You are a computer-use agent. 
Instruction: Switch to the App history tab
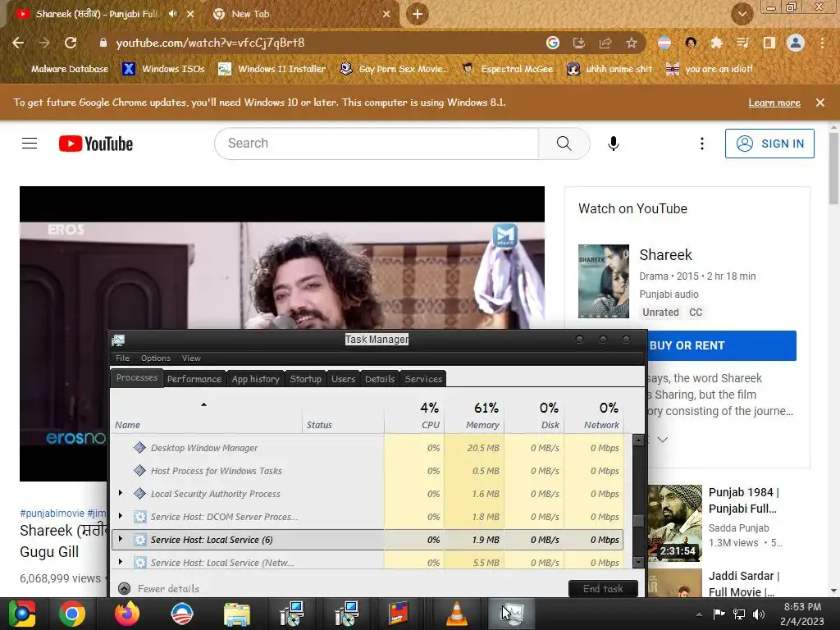pyautogui.click(x=256, y=379)
